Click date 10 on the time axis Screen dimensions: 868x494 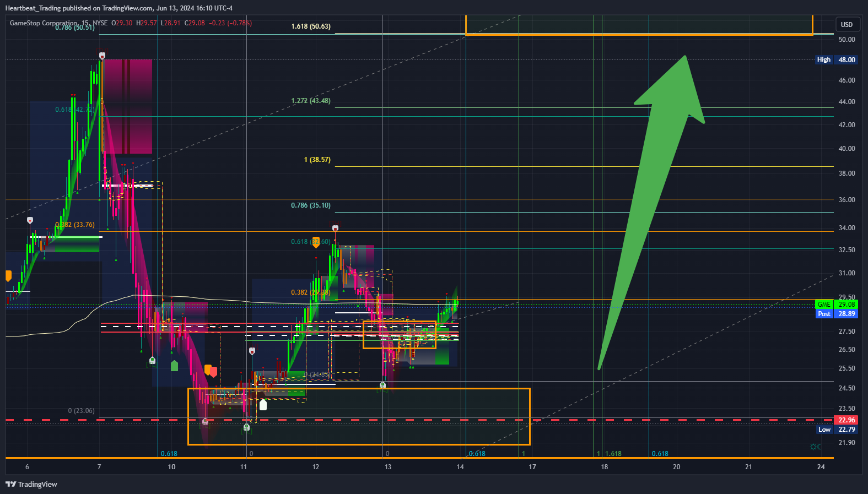(171, 466)
